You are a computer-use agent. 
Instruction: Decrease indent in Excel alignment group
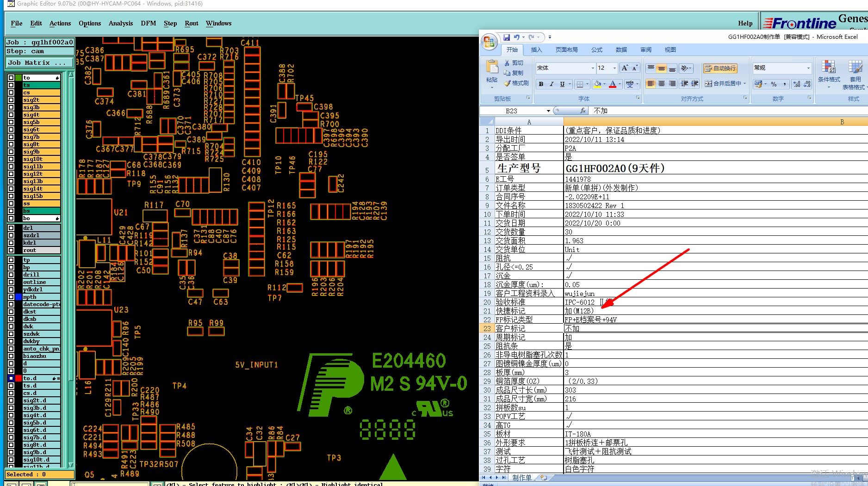[684, 84]
